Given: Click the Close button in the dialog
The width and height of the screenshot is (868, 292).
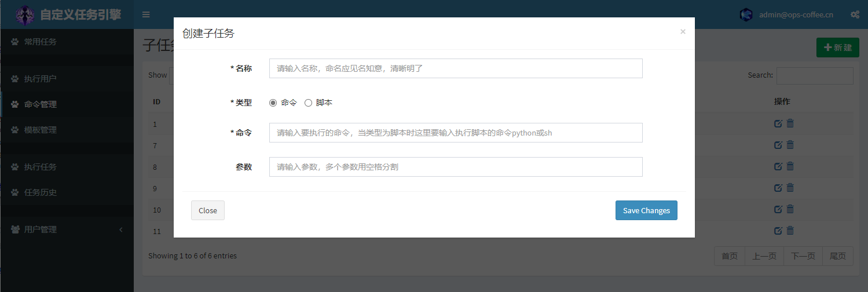Looking at the screenshot, I should (208, 210).
